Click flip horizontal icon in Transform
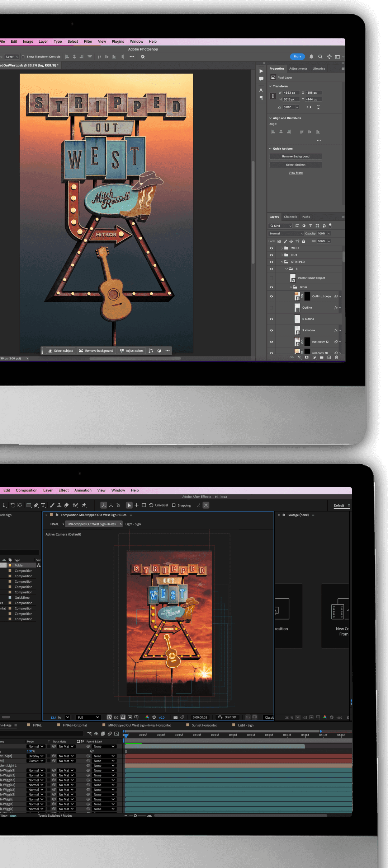388x868 pixels. [309, 107]
